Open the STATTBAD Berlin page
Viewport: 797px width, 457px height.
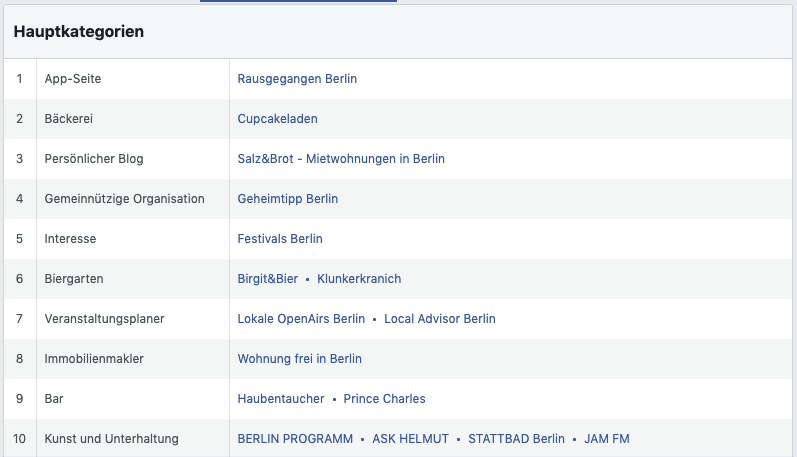click(x=516, y=439)
